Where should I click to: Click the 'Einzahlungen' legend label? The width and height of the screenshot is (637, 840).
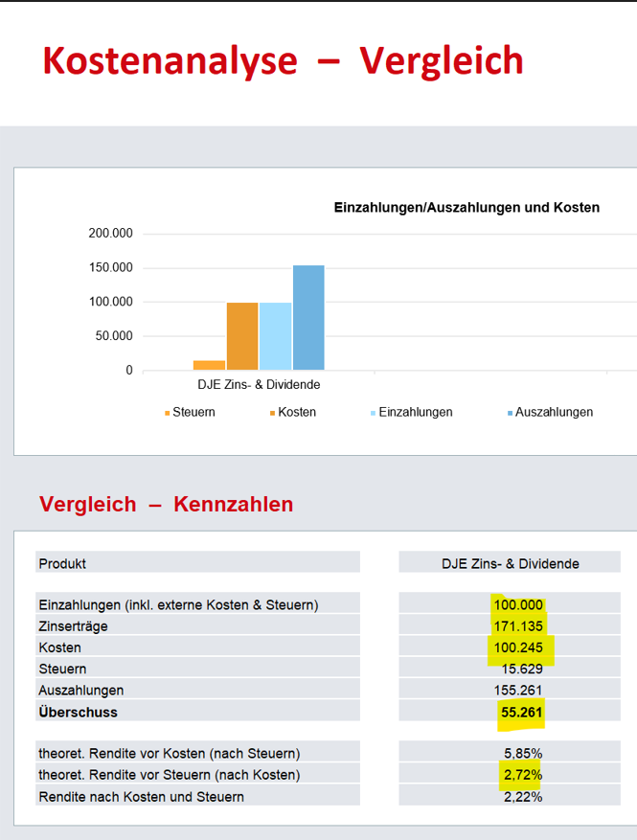coord(416,412)
